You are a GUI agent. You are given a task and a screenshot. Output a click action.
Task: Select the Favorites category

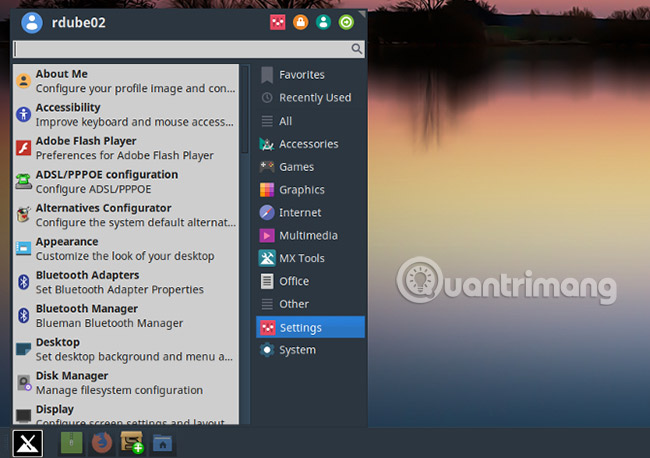[x=301, y=75]
